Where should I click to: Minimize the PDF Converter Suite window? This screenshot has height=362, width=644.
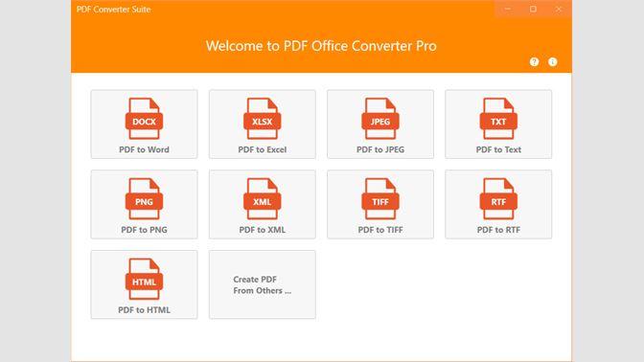508,9
